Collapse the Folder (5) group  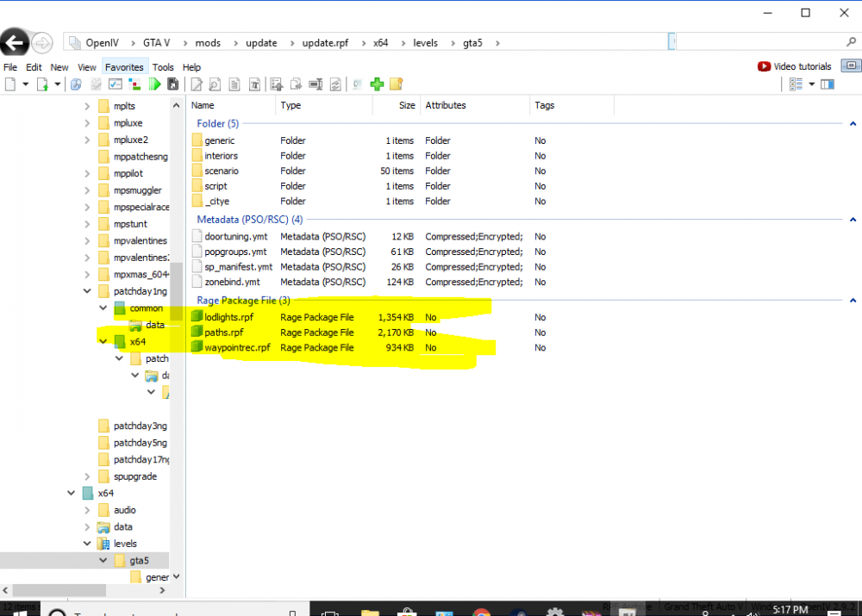853,124
